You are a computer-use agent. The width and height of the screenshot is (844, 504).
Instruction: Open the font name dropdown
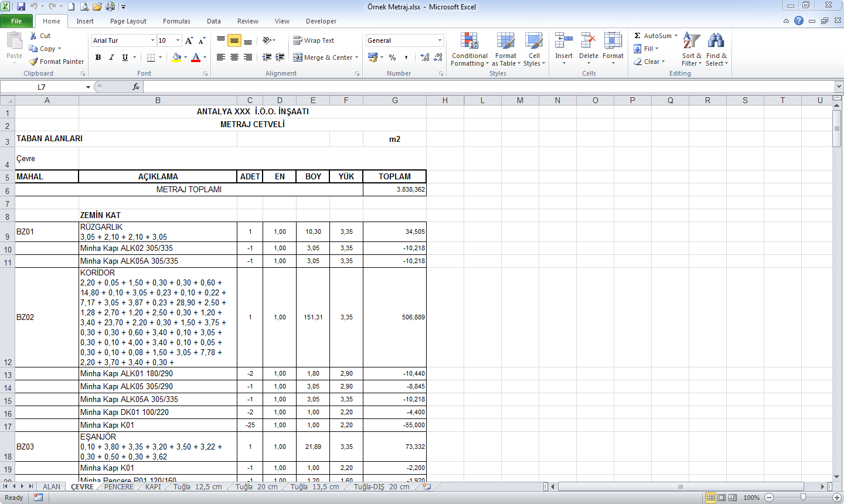(x=152, y=40)
